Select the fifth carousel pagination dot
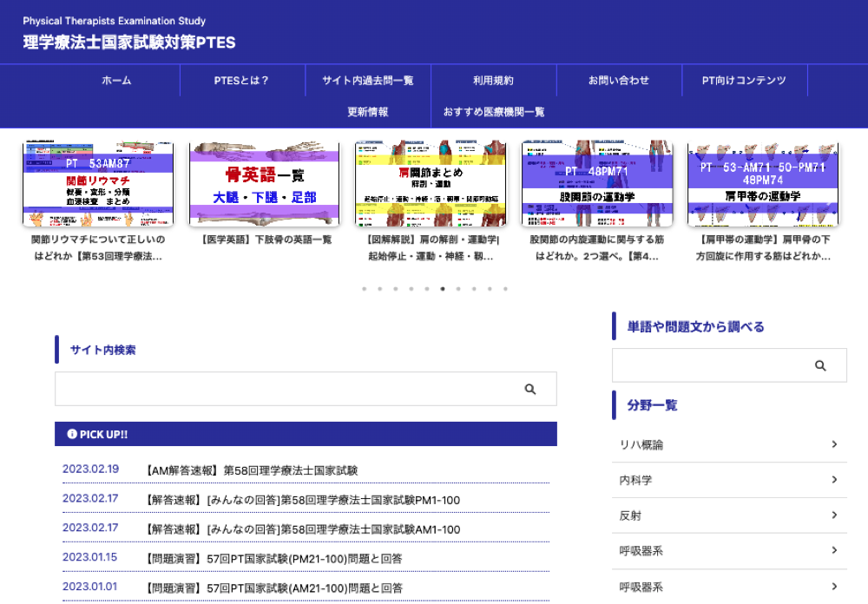The height and width of the screenshot is (604, 868). coord(427,288)
